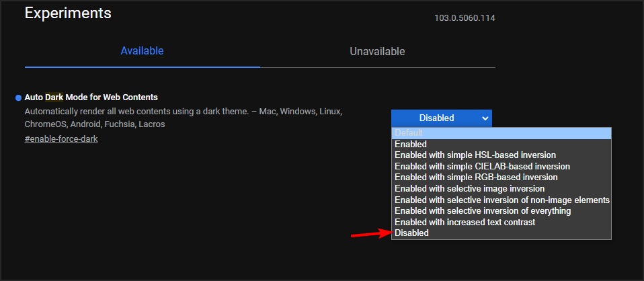The height and width of the screenshot is (281, 644).
Task: Open the Unavailable tab
Action: (377, 52)
